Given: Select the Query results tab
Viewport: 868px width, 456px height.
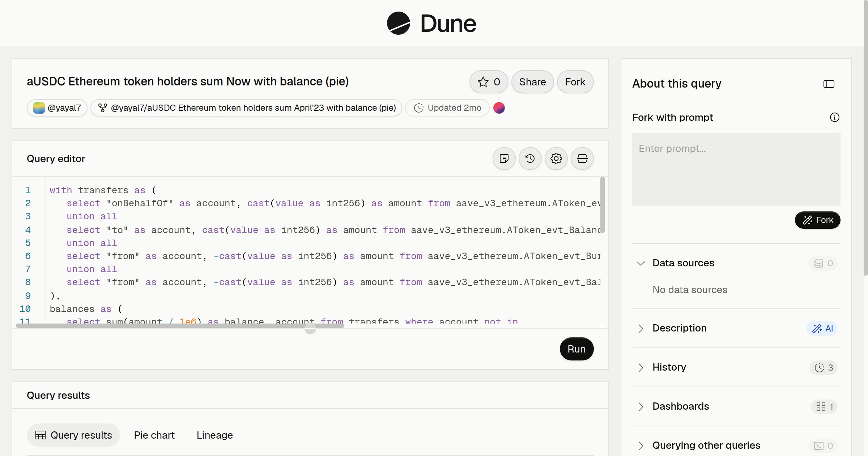Looking at the screenshot, I should 73,435.
